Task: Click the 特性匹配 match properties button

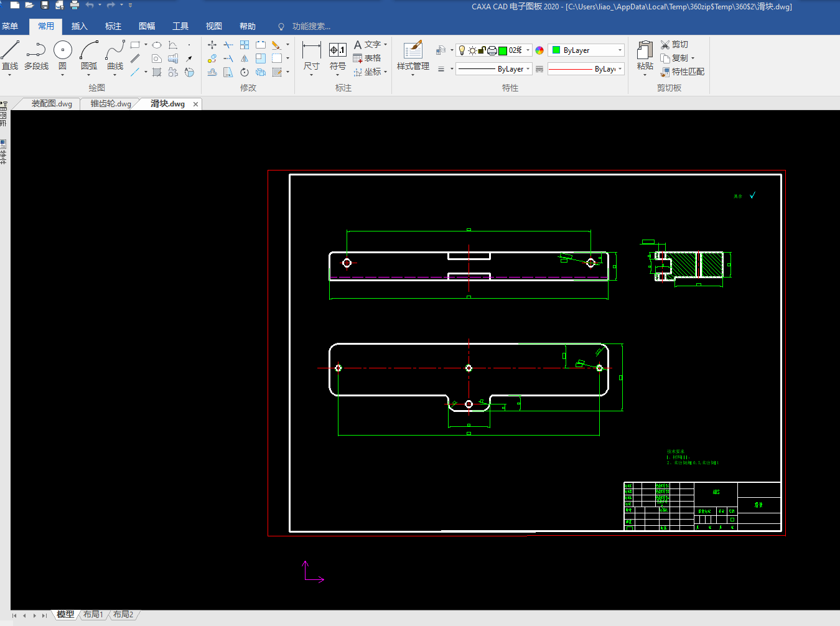Action: [683, 72]
